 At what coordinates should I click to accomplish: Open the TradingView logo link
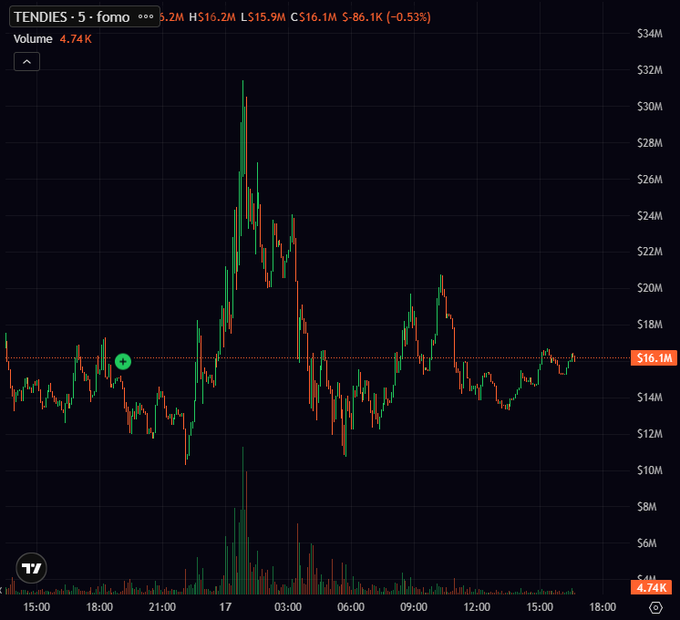(31, 568)
